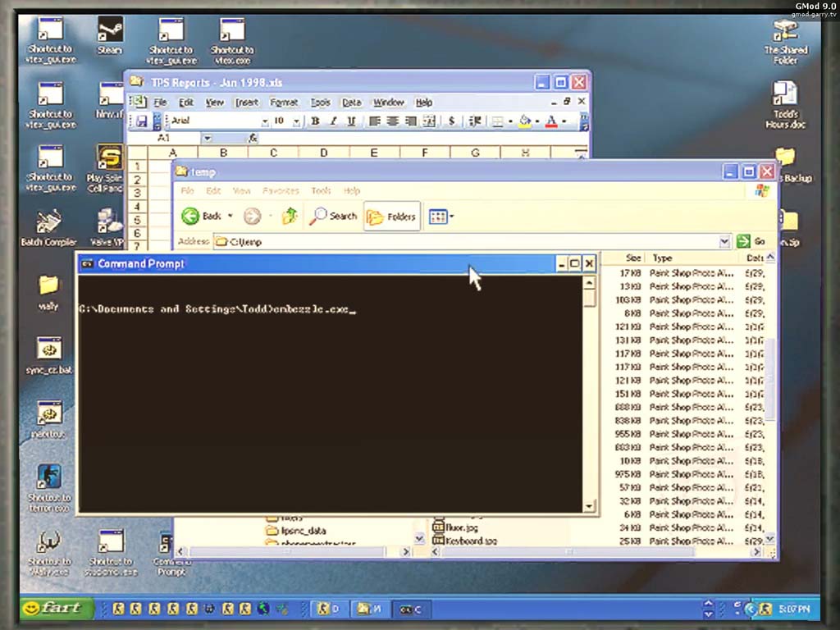Screen dimensions: 840x630
Task: Open the Shortcut to terror.exe icon
Action: [48, 487]
